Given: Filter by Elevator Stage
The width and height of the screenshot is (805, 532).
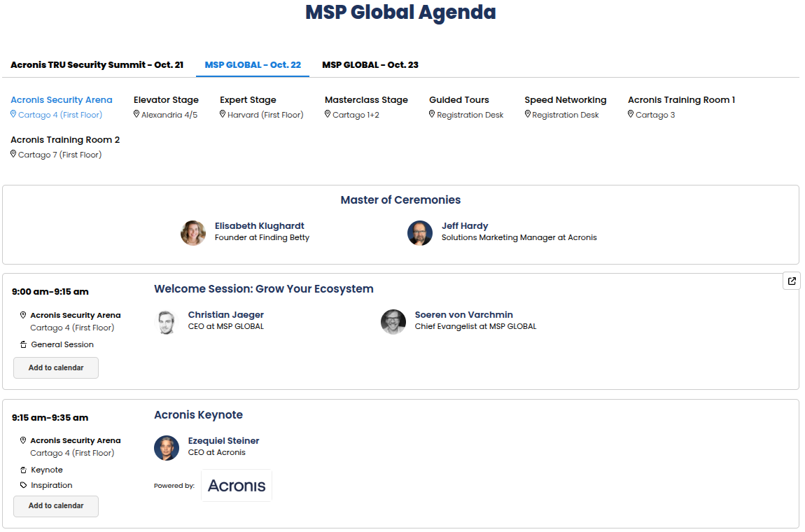Looking at the screenshot, I should [x=166, y=100].
